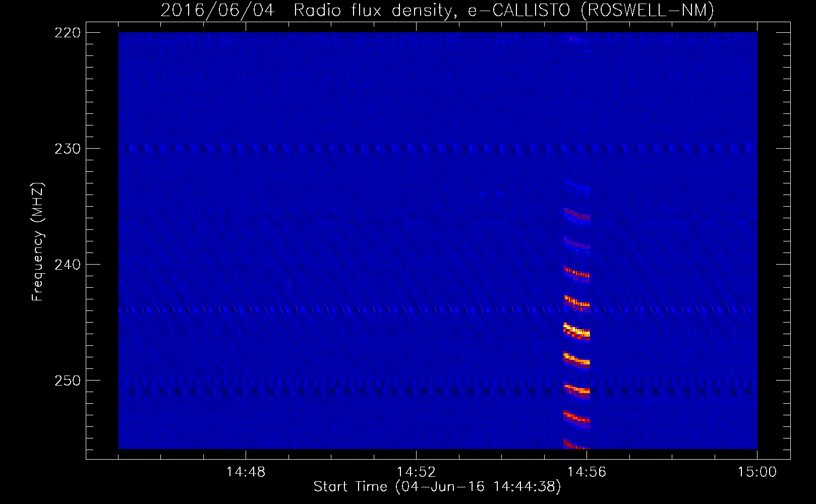Click the 250 frequency tick label
The height and width of the screenshot is (504, 816).
pyautogui.click(x=67, y=381)
